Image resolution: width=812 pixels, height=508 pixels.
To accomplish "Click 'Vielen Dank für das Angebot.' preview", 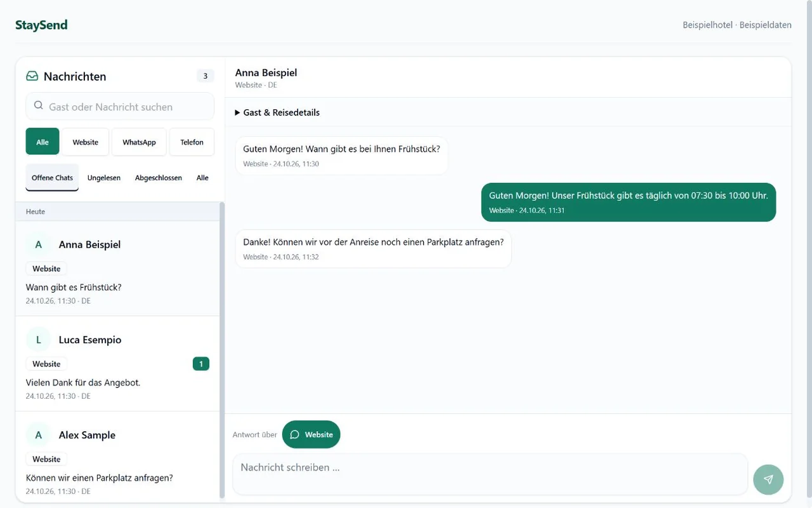I will 83,382.
